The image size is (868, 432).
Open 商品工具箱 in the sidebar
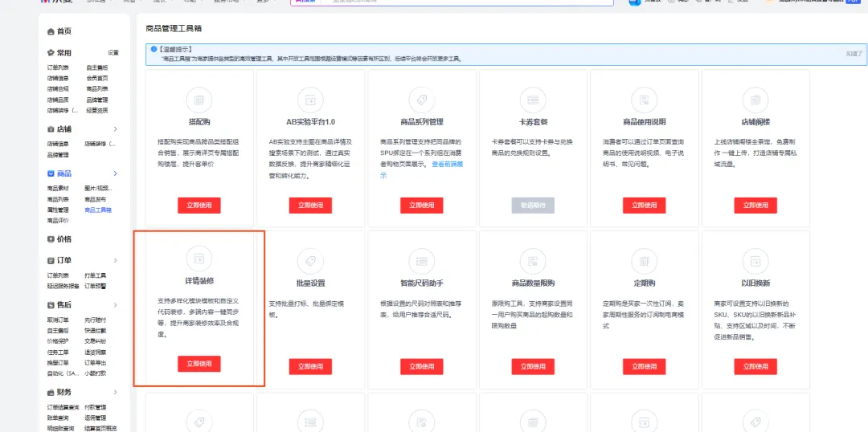[x=98, y=210]
